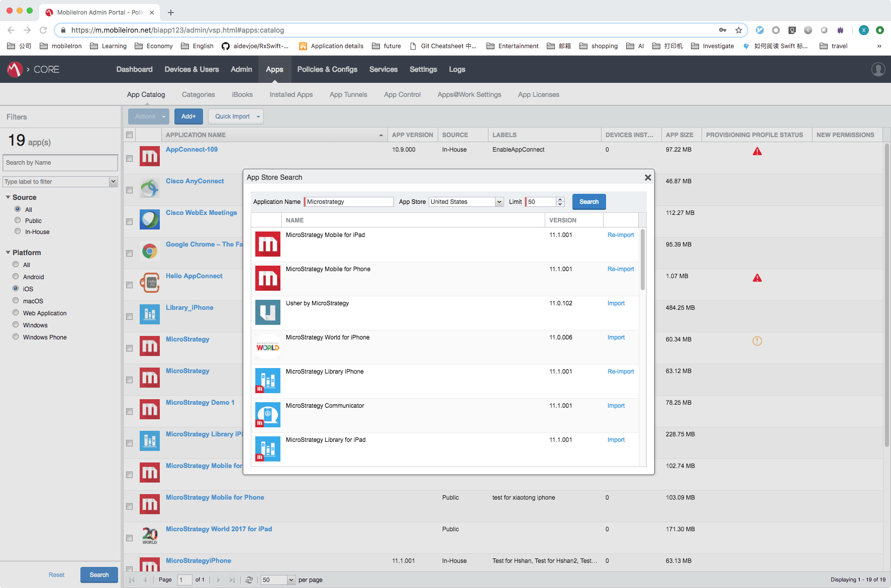Select the Android platform radio button

pos(16,276)
